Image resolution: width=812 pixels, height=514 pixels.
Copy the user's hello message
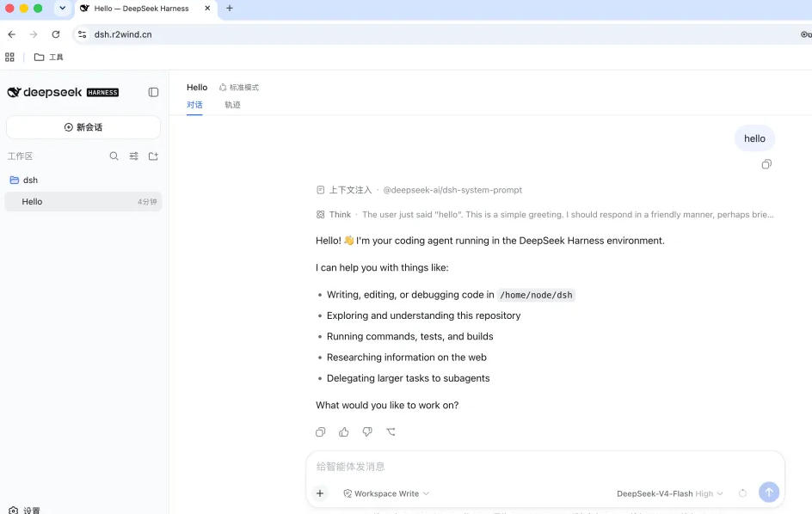pyautogui.click(x=766, y=165)
